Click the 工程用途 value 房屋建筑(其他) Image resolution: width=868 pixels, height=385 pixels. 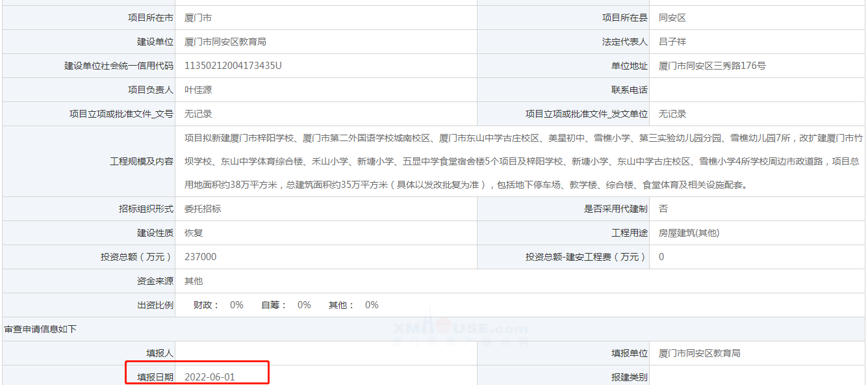coord(689,233)
